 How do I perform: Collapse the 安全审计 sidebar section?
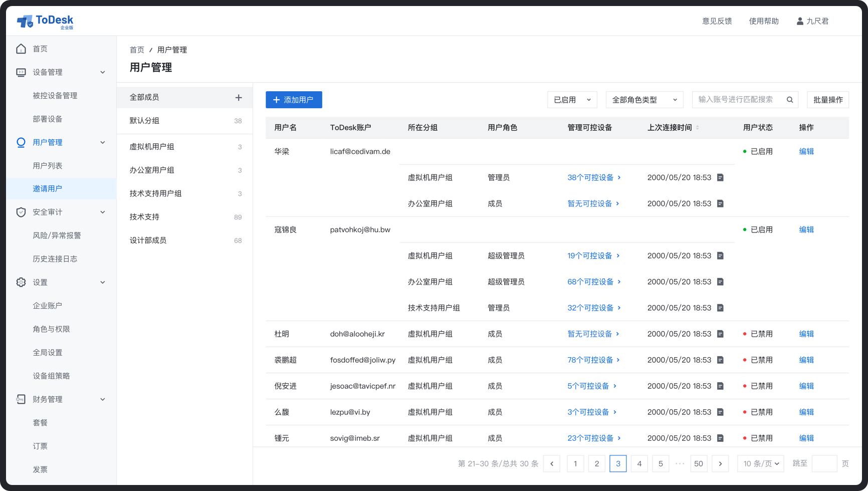(102, 212)
